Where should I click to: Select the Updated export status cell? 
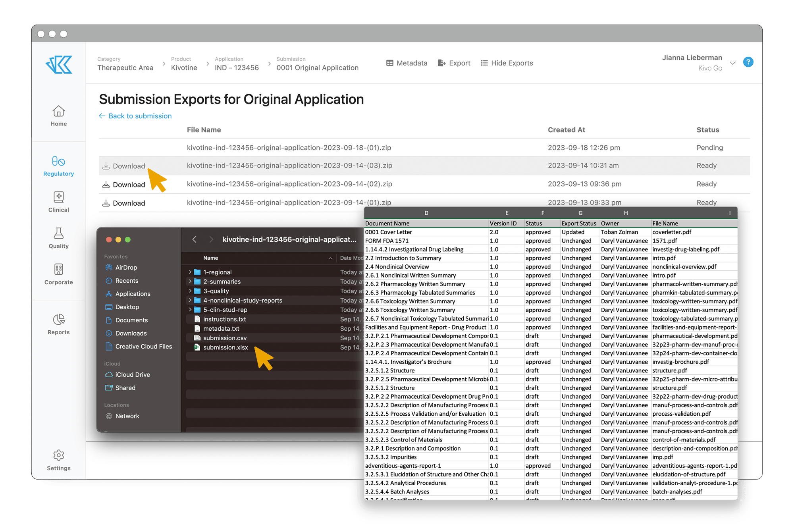pos(580,232)
